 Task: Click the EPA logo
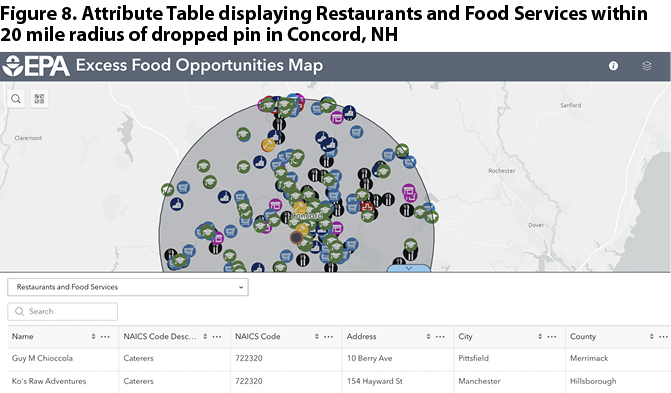coord(36,66)
